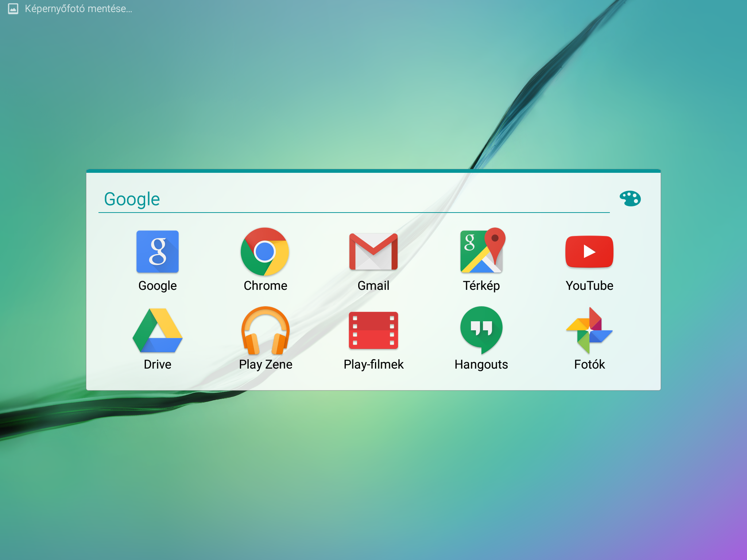The height and width of the screenshot is (560, 747).
Task: Launch the YouTube app
Action: (x=589, y=252)
